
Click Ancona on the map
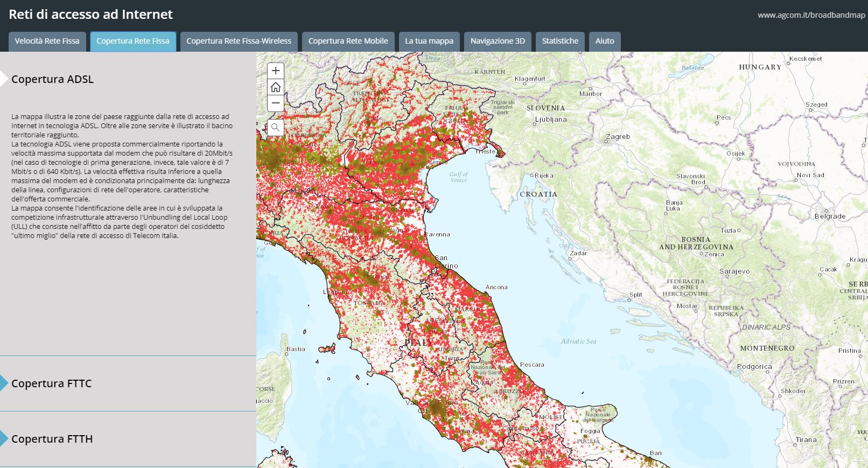pyautogui.click(x=496, y=287)
